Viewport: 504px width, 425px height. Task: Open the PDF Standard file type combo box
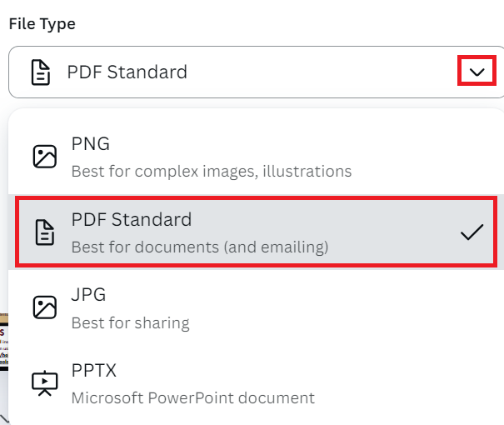coord(257,72)
